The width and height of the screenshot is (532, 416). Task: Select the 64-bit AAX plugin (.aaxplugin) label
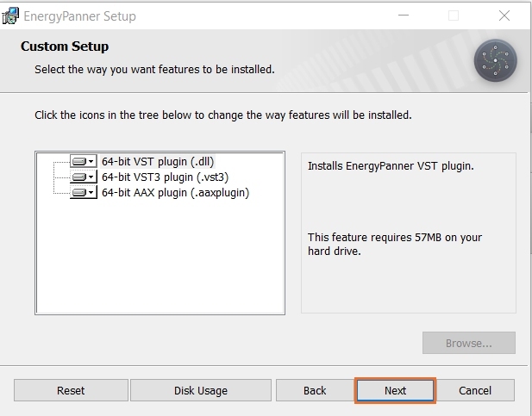[x=175, y=193]
